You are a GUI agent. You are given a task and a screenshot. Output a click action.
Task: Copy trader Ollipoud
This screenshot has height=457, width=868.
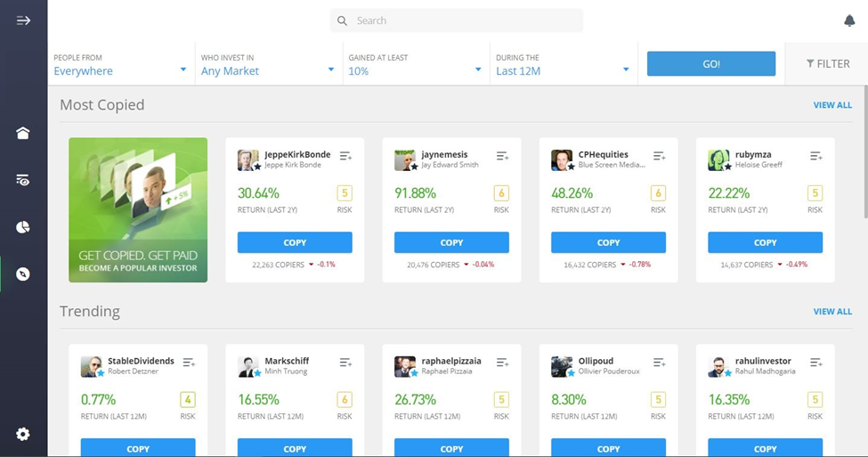(608, 447)
